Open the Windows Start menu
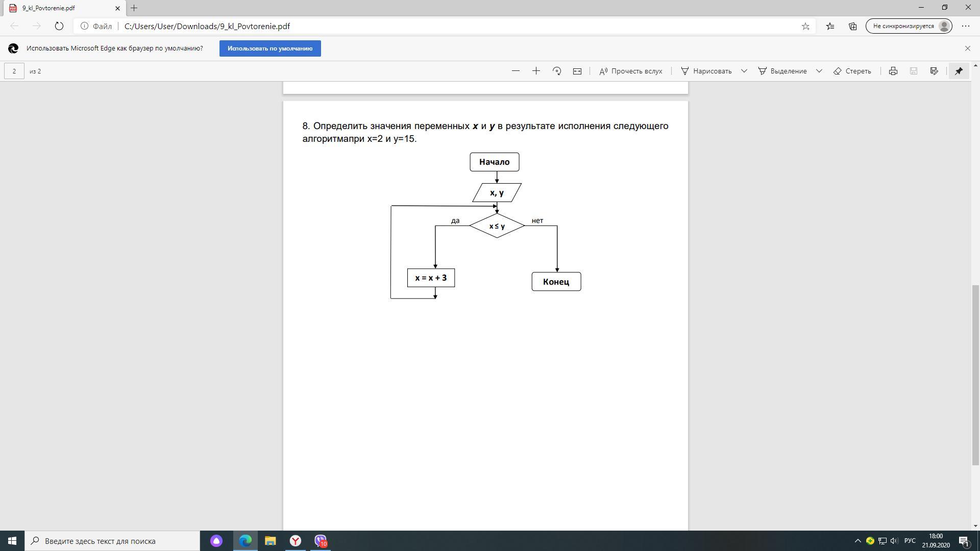The image size is (980, 551). (x=12, y=541)
